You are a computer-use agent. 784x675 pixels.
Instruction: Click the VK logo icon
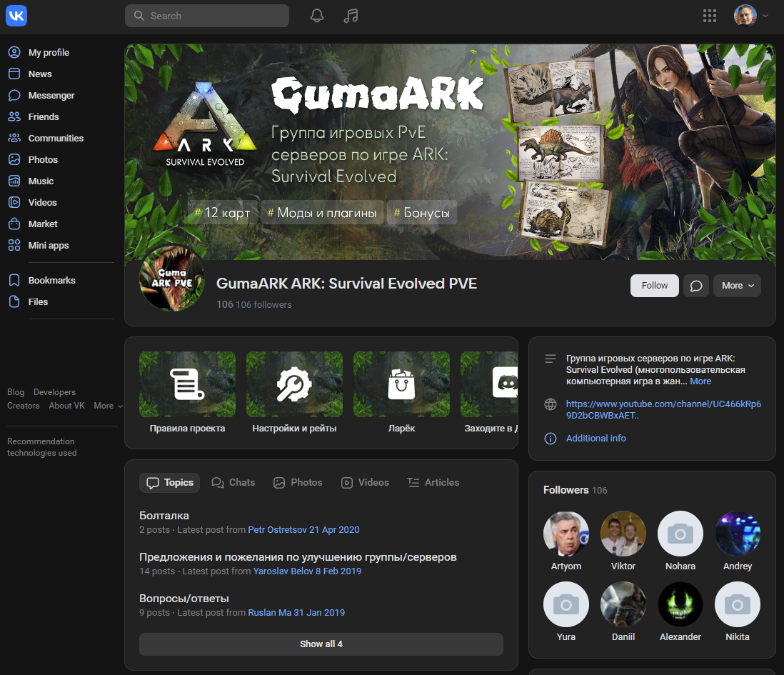(16, 16)
